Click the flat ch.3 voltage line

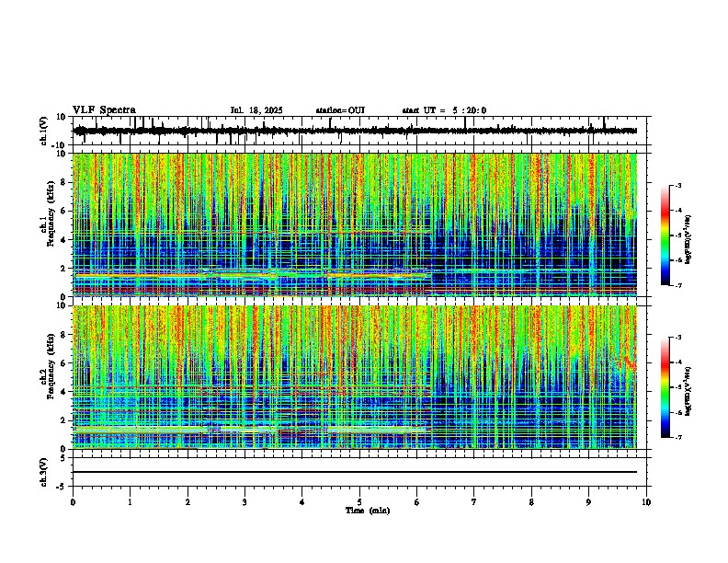coord(355,472)
